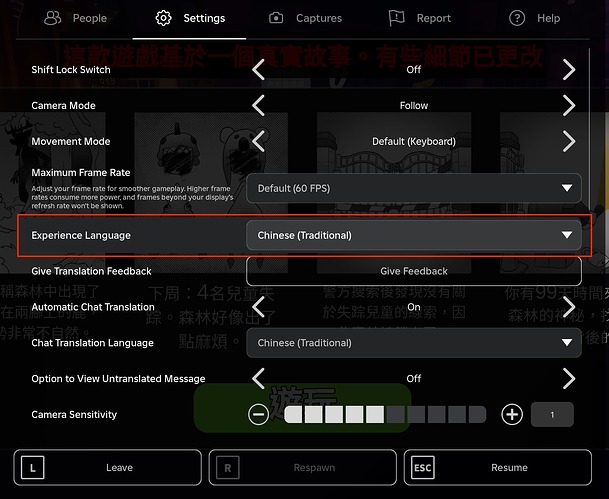Click the "Default (Keyboard)" movement value
Viewport: 609px width, 499px height.
tap(414, 141)
